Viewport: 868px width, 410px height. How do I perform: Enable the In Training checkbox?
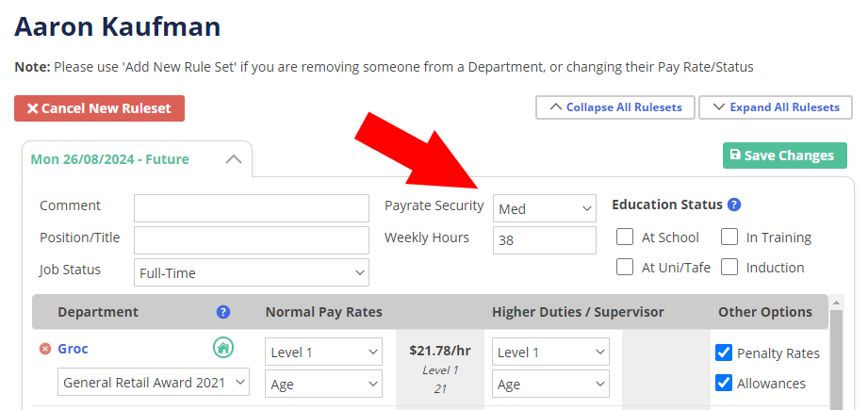[729, 238]
